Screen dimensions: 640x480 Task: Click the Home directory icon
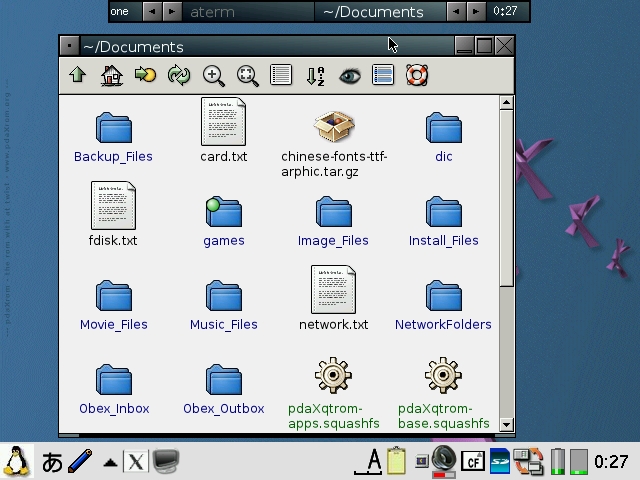point(111,75)
